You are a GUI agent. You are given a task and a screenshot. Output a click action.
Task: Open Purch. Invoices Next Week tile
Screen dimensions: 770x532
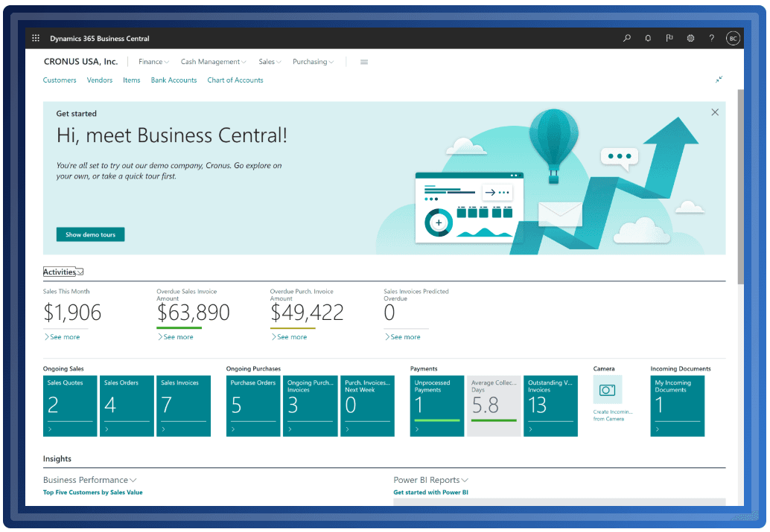367,406
